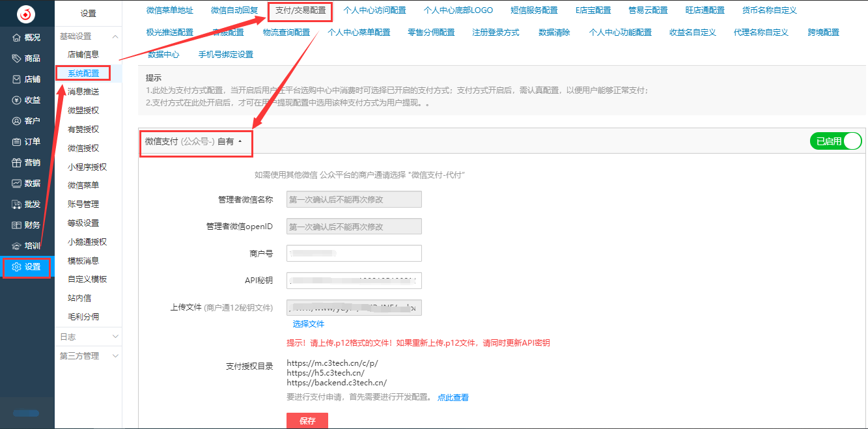Open 小程序授权 in settings submenu
The width and height of the screenshot is (868, 429).
point(87,167)
